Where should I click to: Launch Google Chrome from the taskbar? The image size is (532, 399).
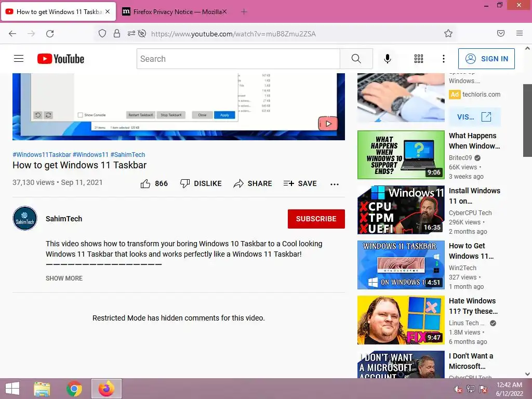click(x=74, y=389)
